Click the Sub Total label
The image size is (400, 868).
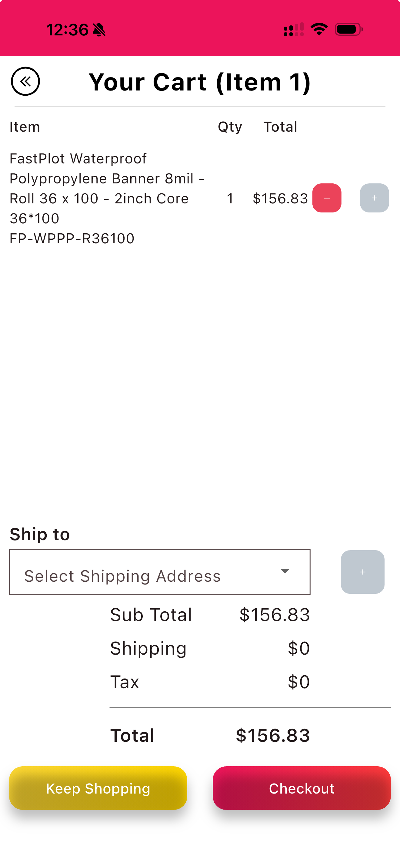click(x=151, y=615)
